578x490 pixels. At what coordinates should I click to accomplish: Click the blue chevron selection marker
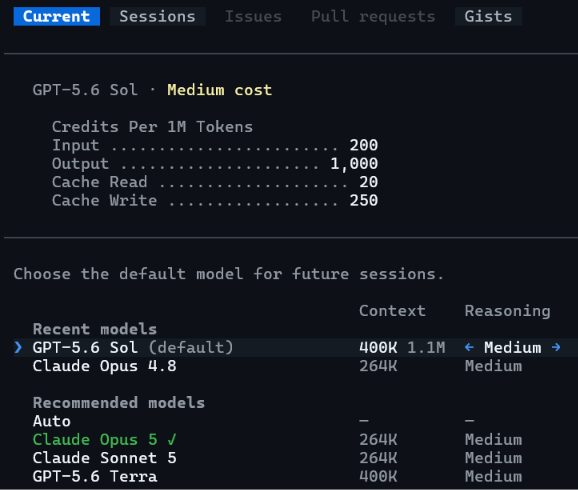point(18,347)
